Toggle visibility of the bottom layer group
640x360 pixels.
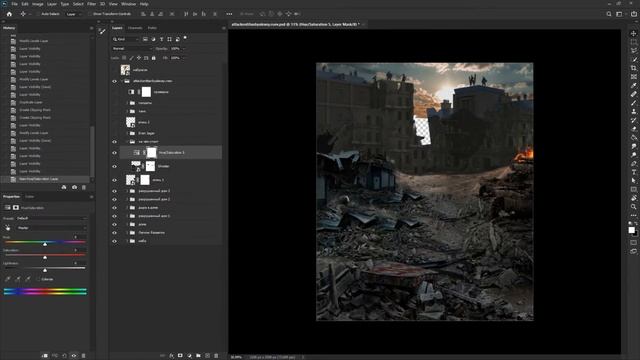click(114, 241)
